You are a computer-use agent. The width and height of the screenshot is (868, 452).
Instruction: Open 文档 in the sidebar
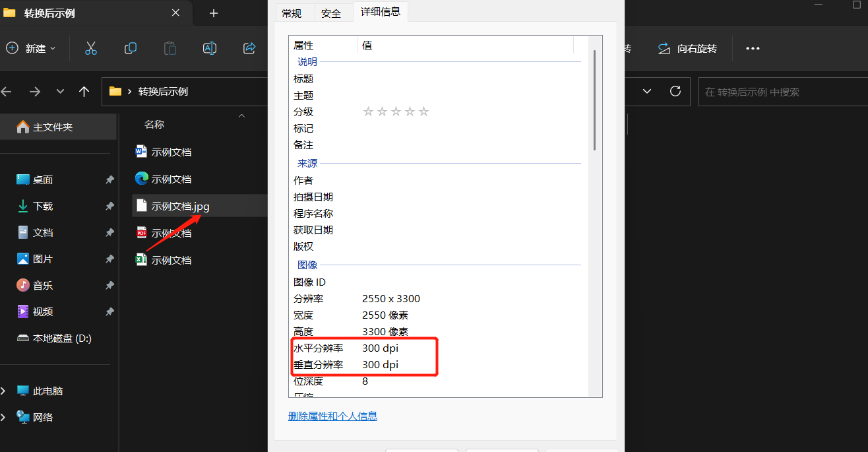[x=43, y=232]
